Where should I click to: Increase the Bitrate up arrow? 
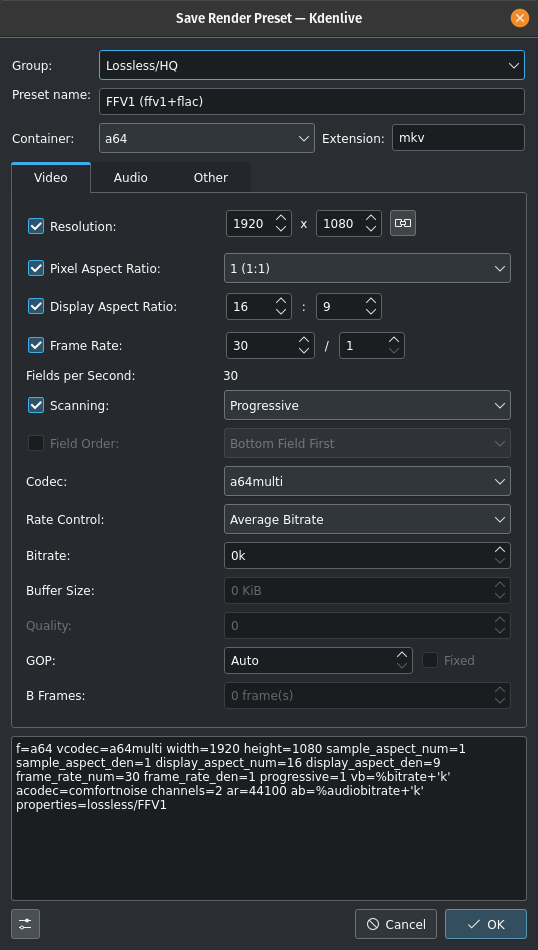click(x=500, y=550)
